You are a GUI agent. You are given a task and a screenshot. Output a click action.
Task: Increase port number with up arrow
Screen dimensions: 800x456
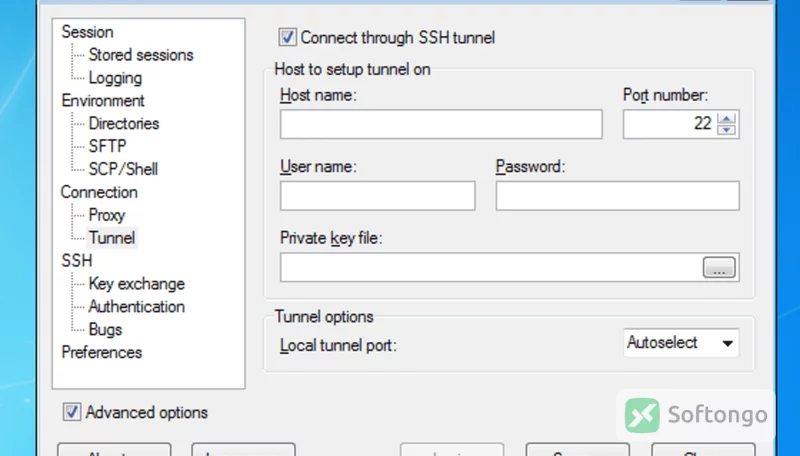coord(727,118)
